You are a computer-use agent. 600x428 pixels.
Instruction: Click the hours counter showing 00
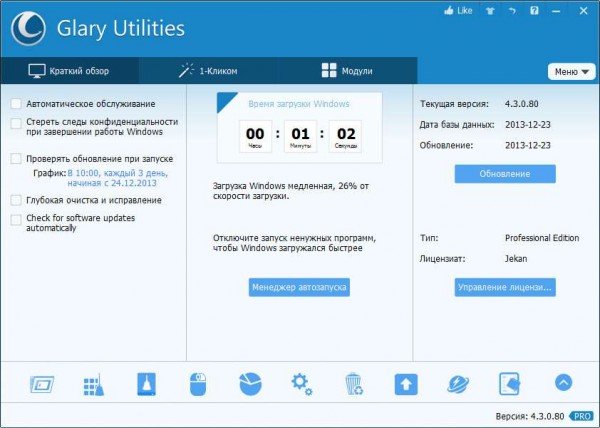(255, 137)
